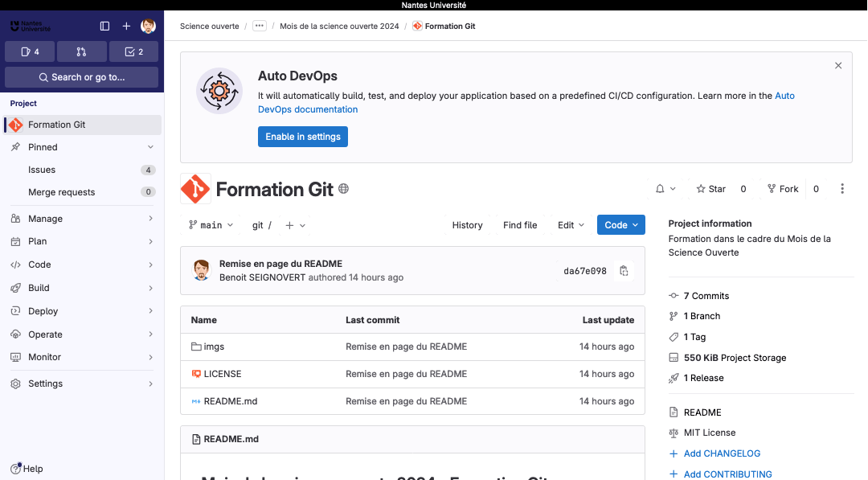868x480 pixels.
Task: Open assigned issues counter showing 4
Action: [x=30, y=51]
